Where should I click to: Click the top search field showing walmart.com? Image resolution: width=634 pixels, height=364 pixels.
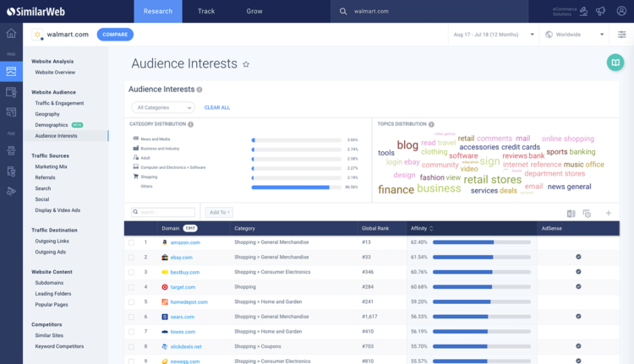coord(429,11)
